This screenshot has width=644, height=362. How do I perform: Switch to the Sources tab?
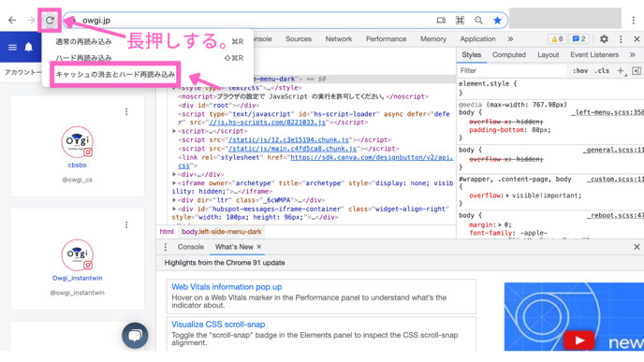pyautogui.click(x=299, y=39)
